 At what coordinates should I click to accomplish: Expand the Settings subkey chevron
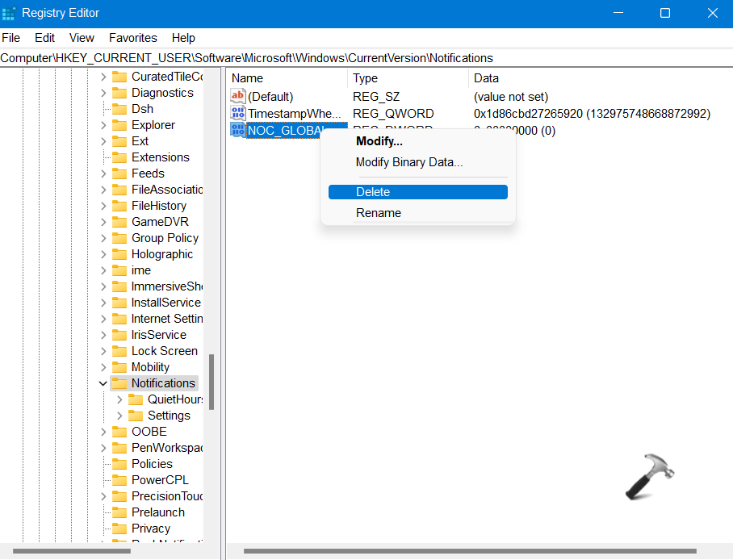click(x=119, y=416)
